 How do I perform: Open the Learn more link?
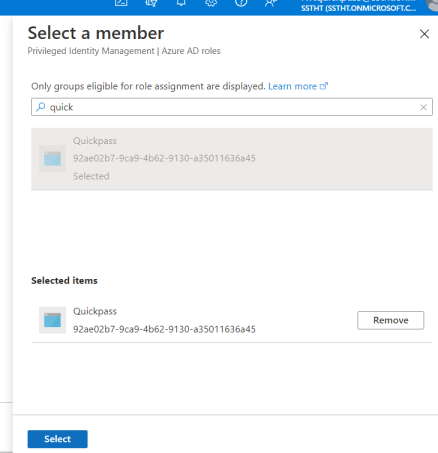tap(292, 86)
